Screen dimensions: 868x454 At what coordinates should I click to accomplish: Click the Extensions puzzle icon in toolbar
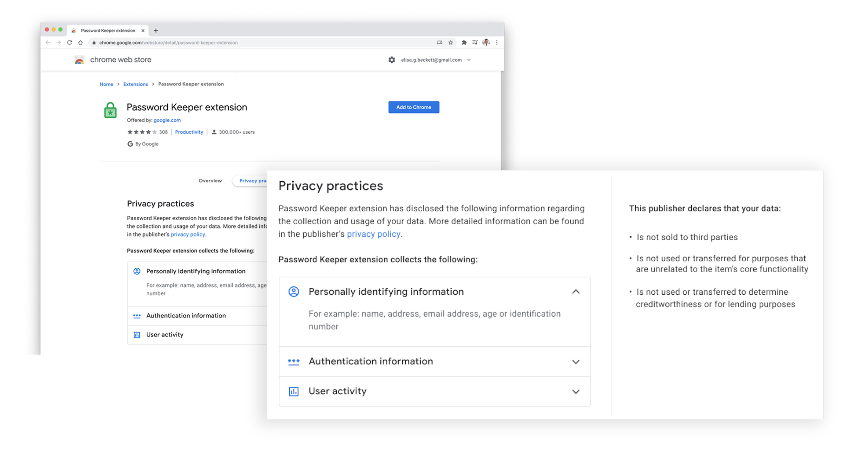(464, 43)
